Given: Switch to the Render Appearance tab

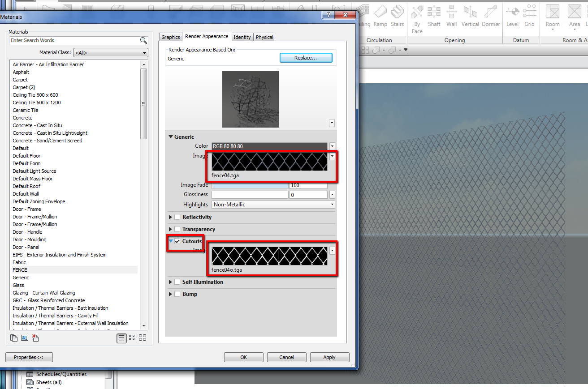Looking at the screenshot, I should click(x=207, y=36).
